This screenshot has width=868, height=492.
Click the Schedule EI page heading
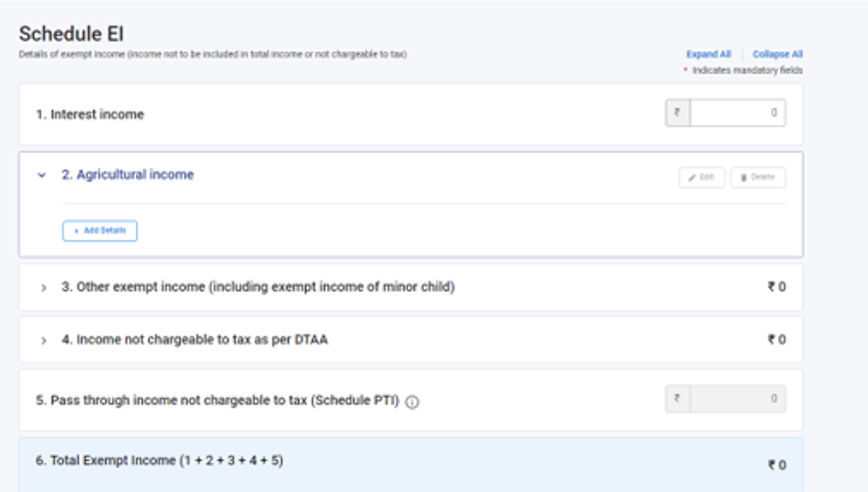point(71,34)
